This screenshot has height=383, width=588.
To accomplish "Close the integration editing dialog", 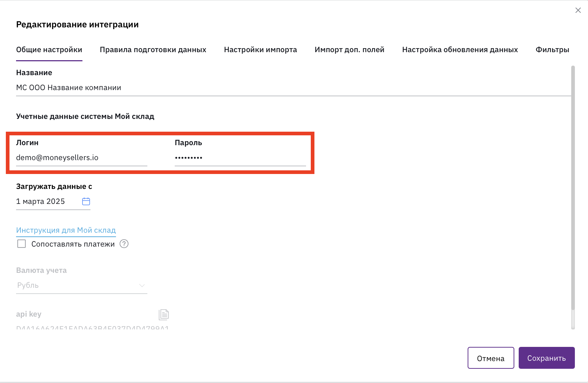I will (x=578, y=10).
